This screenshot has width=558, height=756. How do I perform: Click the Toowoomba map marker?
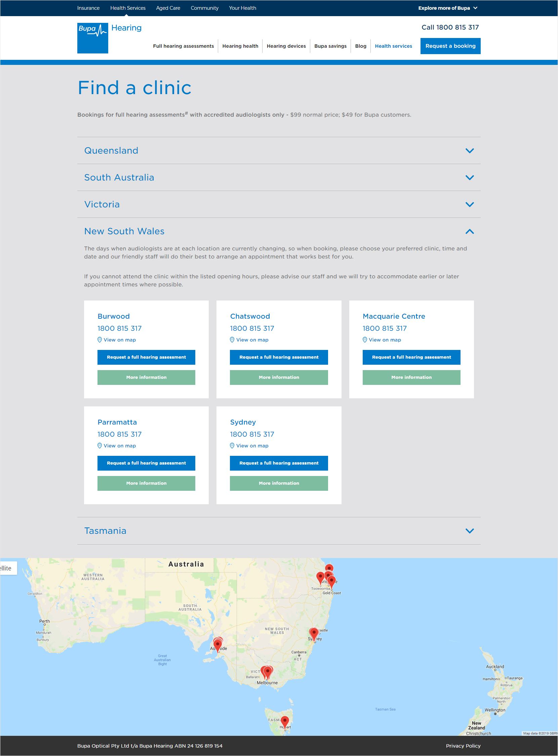(x=320, y=578)
